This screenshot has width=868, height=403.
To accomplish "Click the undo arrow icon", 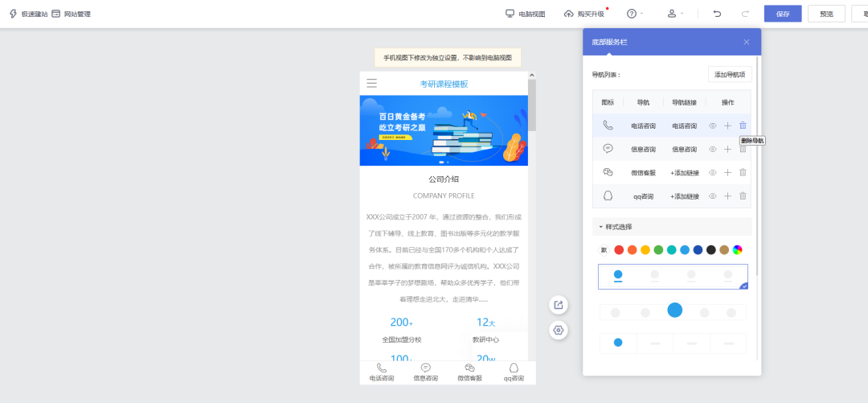I will [718, 14].
